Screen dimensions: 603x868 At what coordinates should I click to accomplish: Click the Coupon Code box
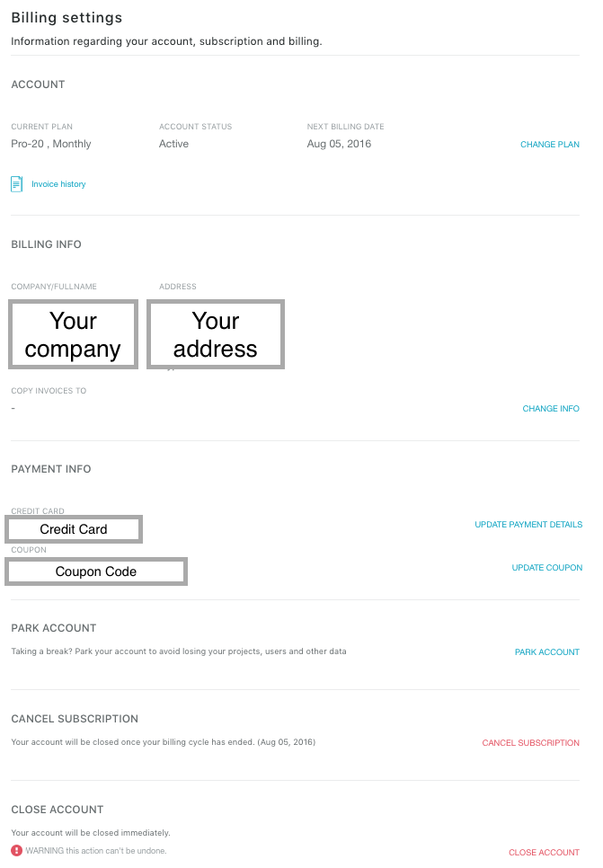coord(96,571)
